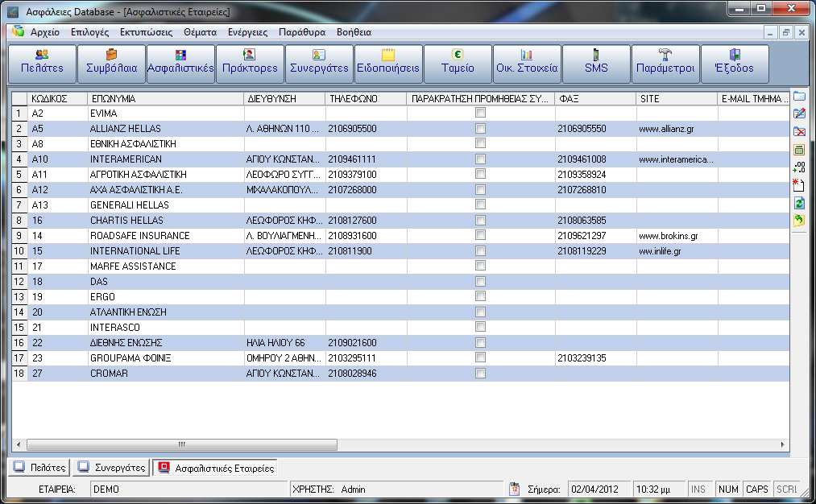Select row number 5 header

tap(19, 174)
